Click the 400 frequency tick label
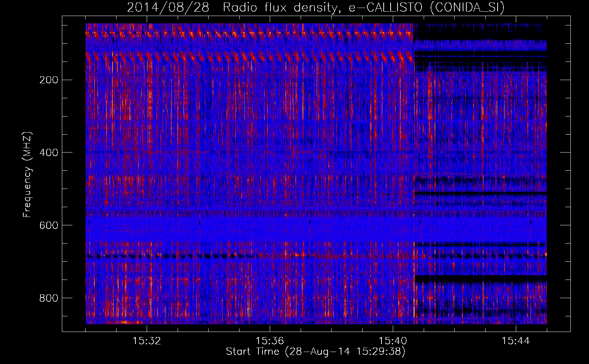Image resolution: width=589 pixels, height=364 pixels. [48, 153]
